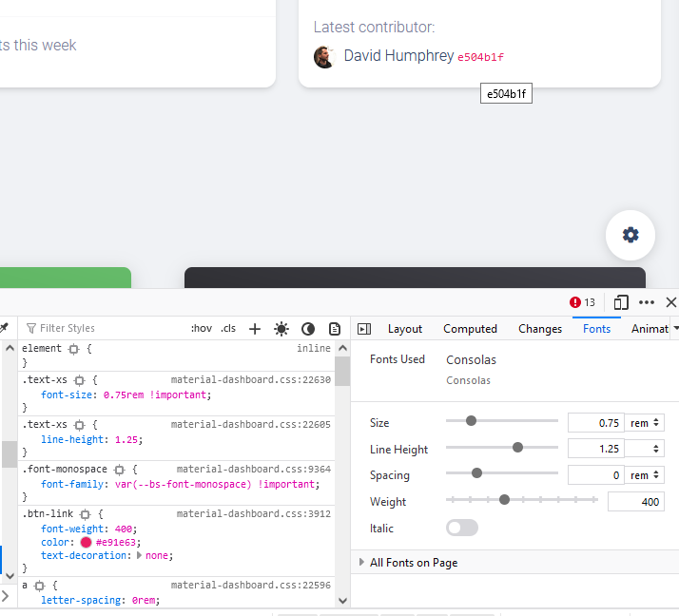The height and width of the screenshot is (616, 679).
Task: Toggle print media simulation page icon
Action: tap(335, 329)
